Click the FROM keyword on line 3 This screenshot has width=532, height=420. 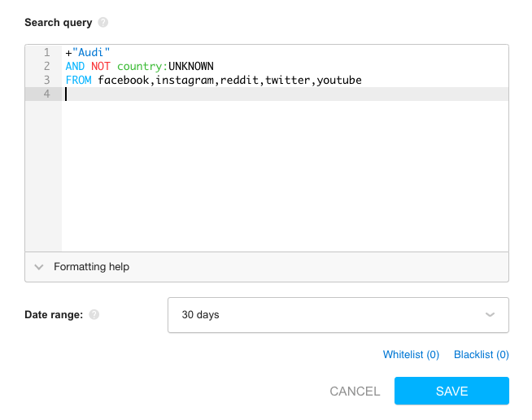(x=78, y=80)
